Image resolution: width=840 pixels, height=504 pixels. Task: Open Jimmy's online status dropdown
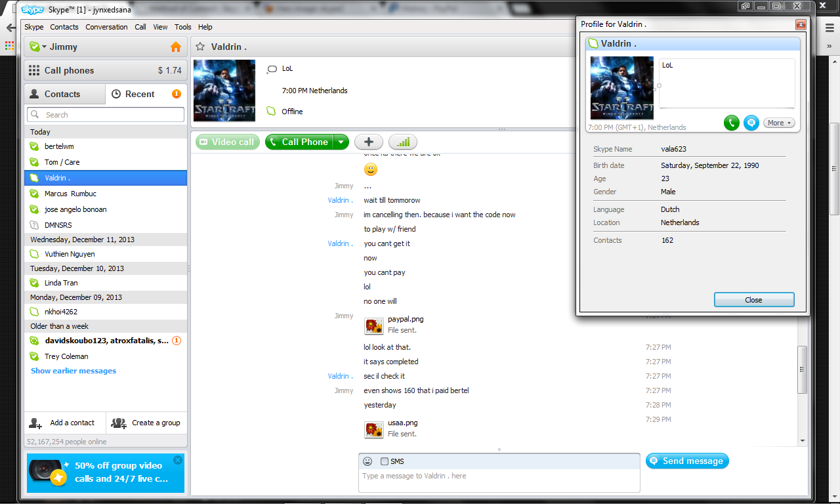click(x=39, y=47)
